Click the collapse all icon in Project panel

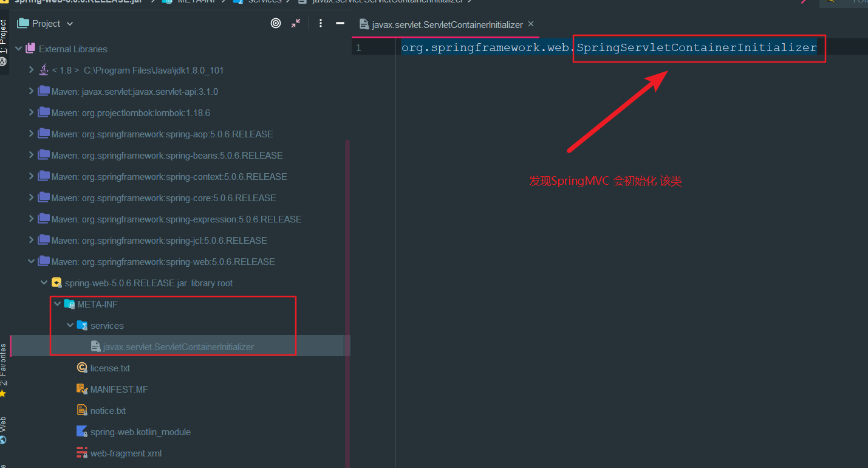click(296, 23)
